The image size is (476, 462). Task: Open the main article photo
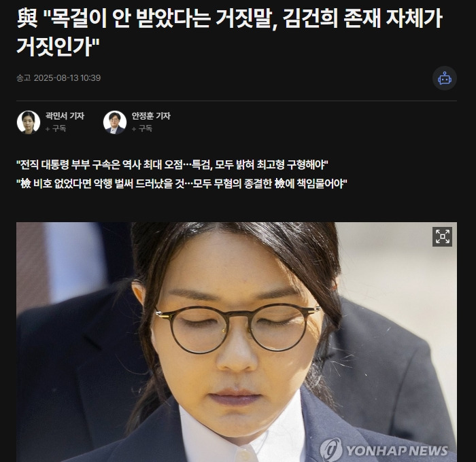237,342
